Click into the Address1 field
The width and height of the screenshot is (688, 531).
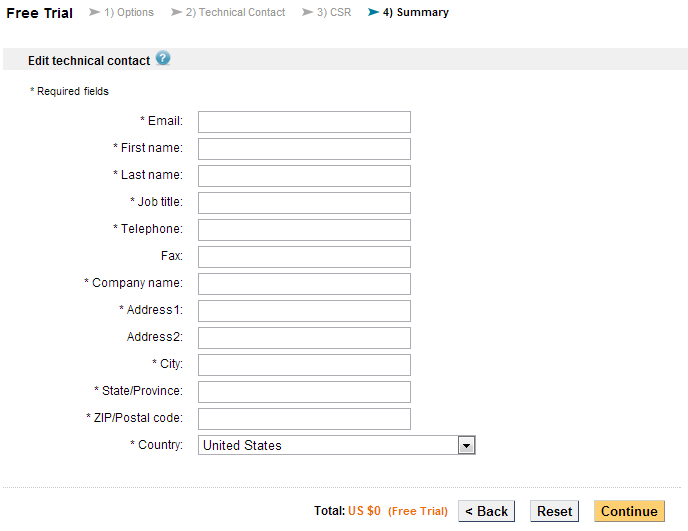[x=304, y=311]
